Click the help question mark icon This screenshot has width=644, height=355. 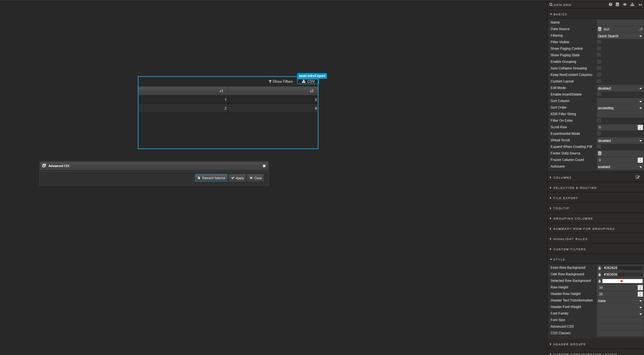coord(610,5)
